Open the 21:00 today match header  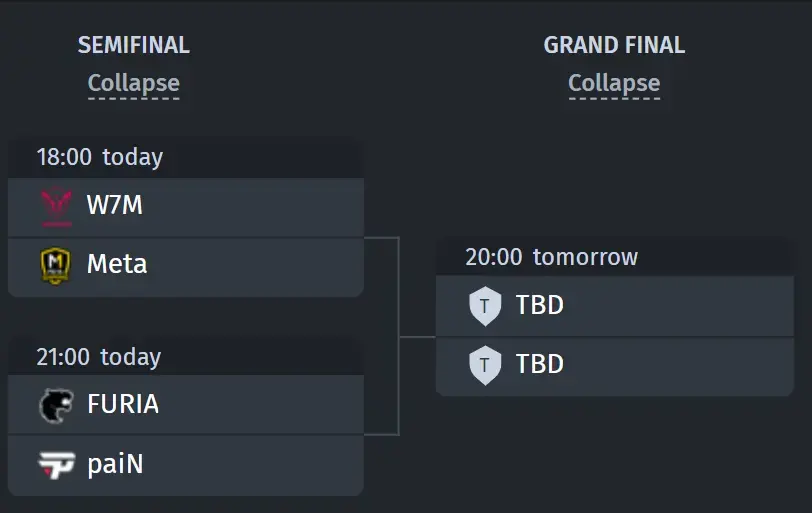[x=186, y=357]
